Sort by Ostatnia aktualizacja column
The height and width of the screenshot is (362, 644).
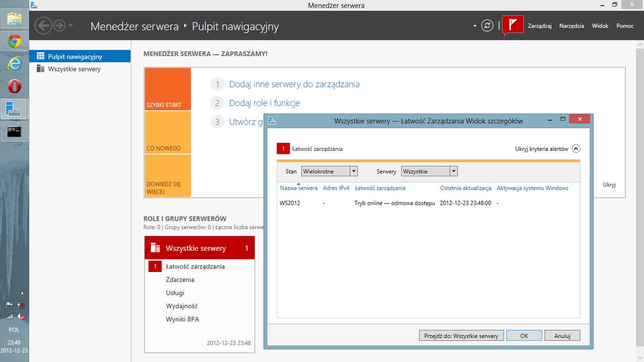click(x=466, y=188)
